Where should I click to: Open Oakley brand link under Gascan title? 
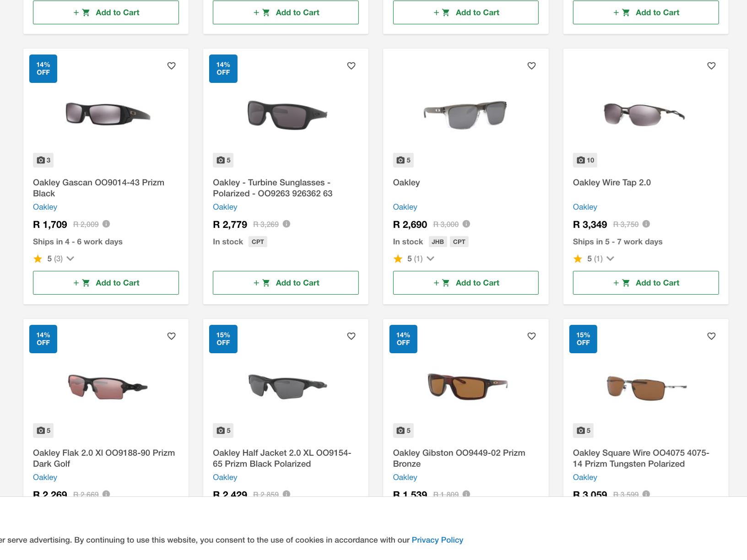click(x=45, y=207)
